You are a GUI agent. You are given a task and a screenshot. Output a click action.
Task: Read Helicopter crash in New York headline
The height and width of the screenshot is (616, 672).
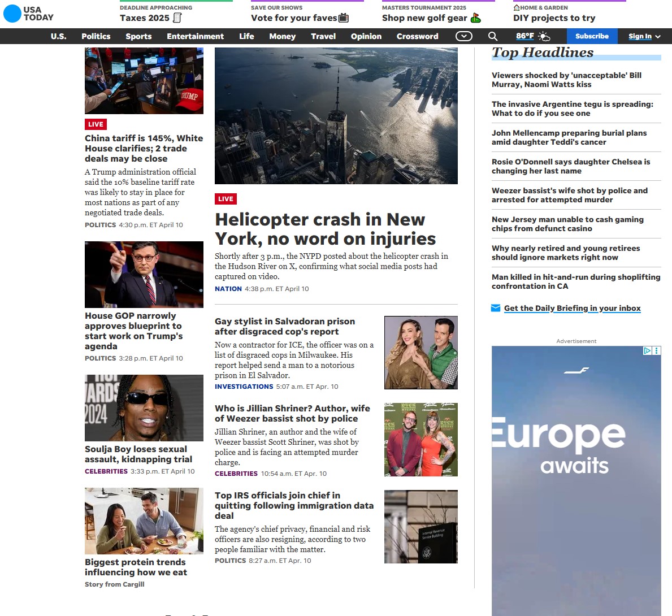pyautogui.click(x=326, y=229)
